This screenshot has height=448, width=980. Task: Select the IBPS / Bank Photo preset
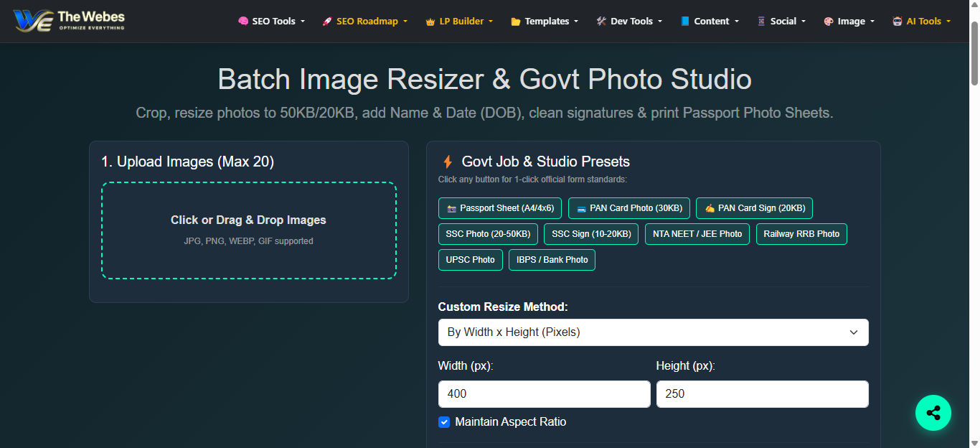552,260
